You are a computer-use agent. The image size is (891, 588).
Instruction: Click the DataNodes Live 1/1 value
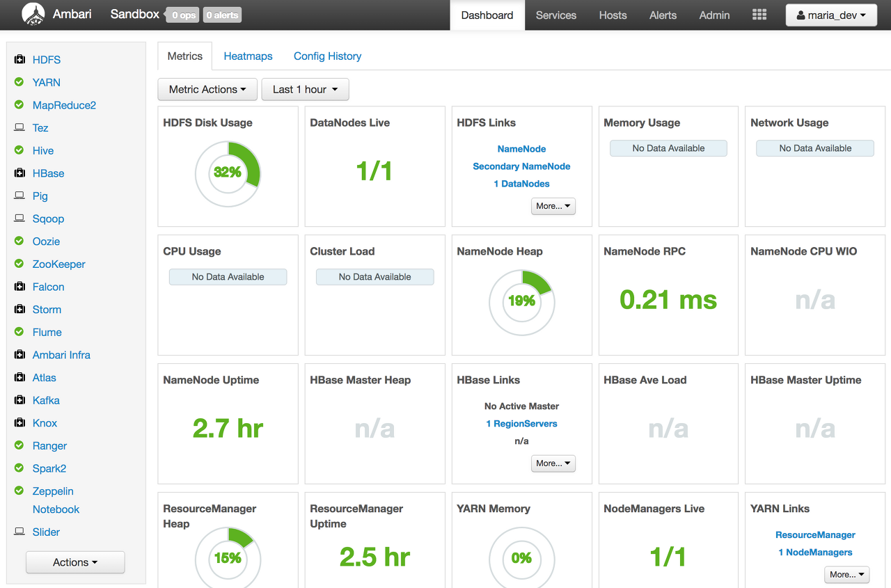pyautogui.click(x=374, y=171)
